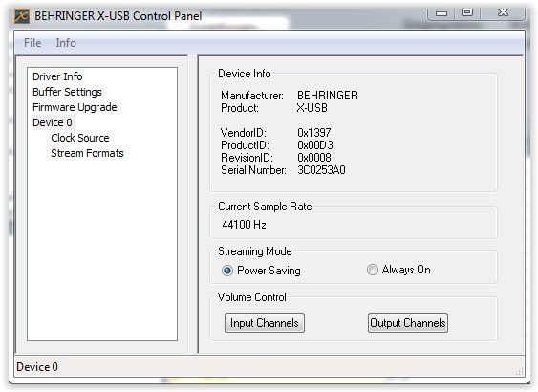
Task: Maximize the control panel window
Action: pyautogui.click(x=467, y=12)
